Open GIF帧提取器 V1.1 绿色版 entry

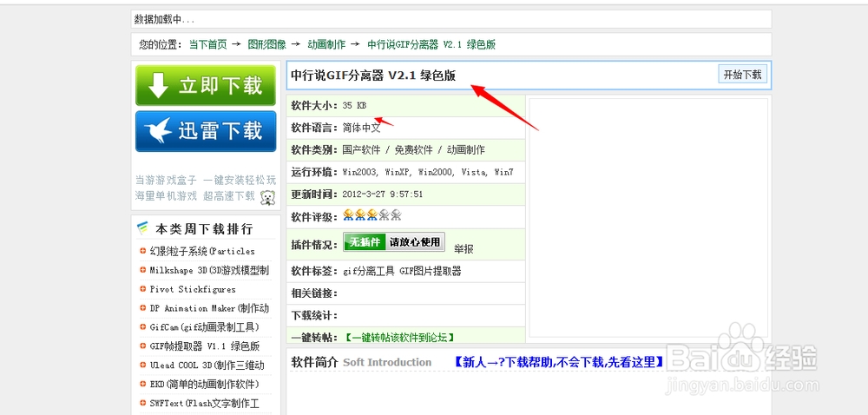click(204, 346)
